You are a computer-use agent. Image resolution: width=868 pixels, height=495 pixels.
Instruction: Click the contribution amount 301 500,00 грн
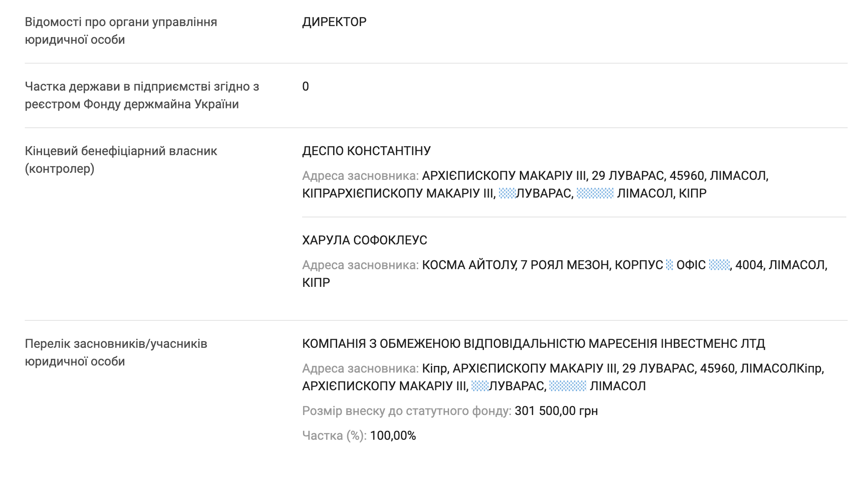(x=556, y=411)
